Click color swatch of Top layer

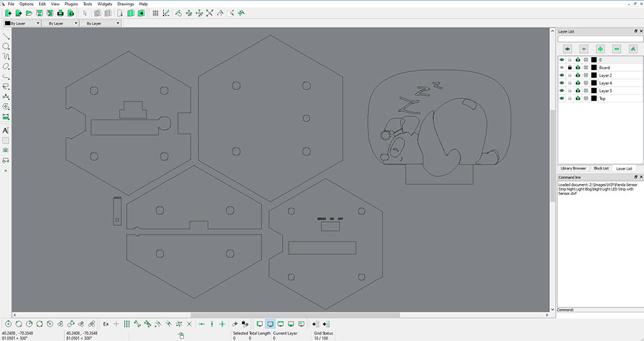pos(594,98)
